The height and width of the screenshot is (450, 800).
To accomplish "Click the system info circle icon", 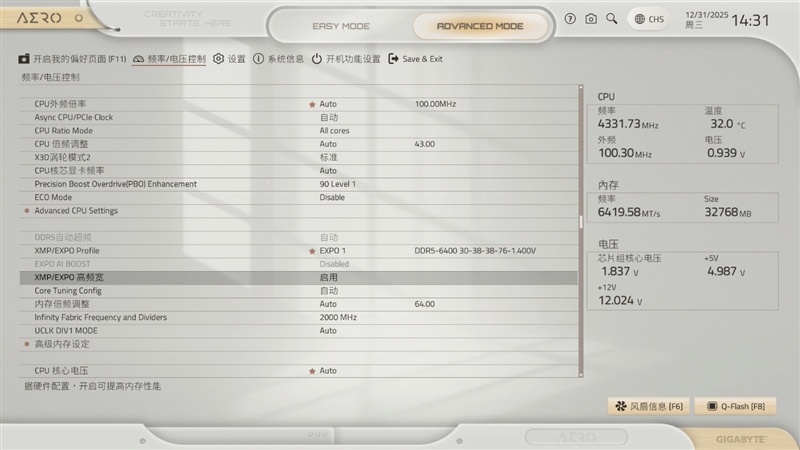I will 259,59.
